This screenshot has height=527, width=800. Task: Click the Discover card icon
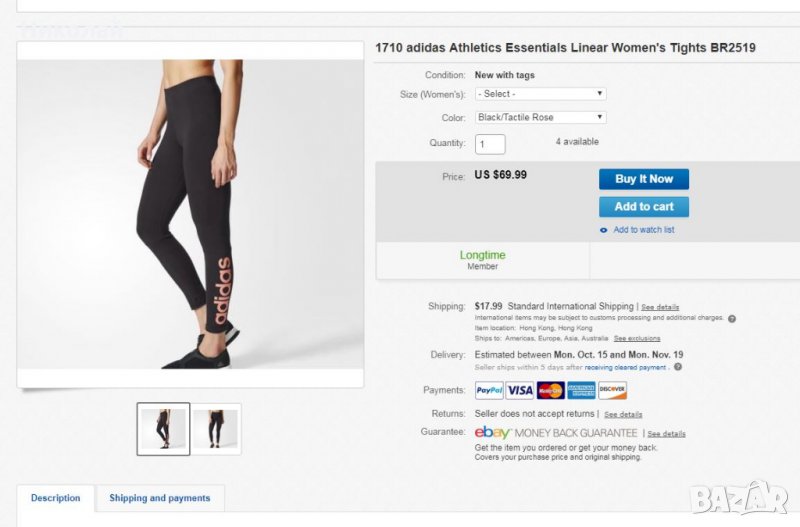612,390
